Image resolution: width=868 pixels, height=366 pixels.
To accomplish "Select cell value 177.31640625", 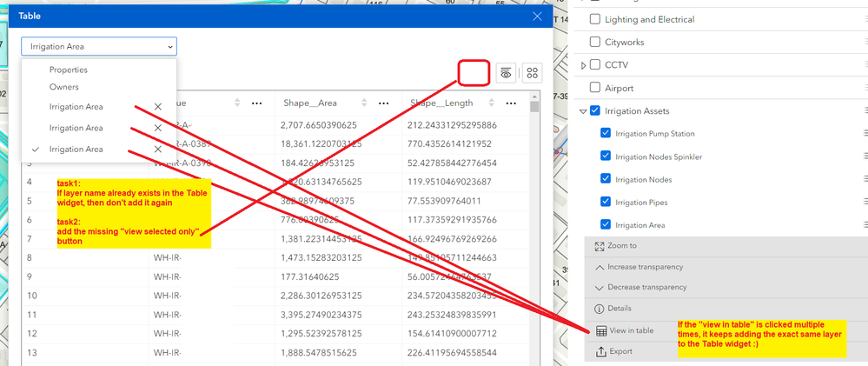I will (x=310, y=276).
